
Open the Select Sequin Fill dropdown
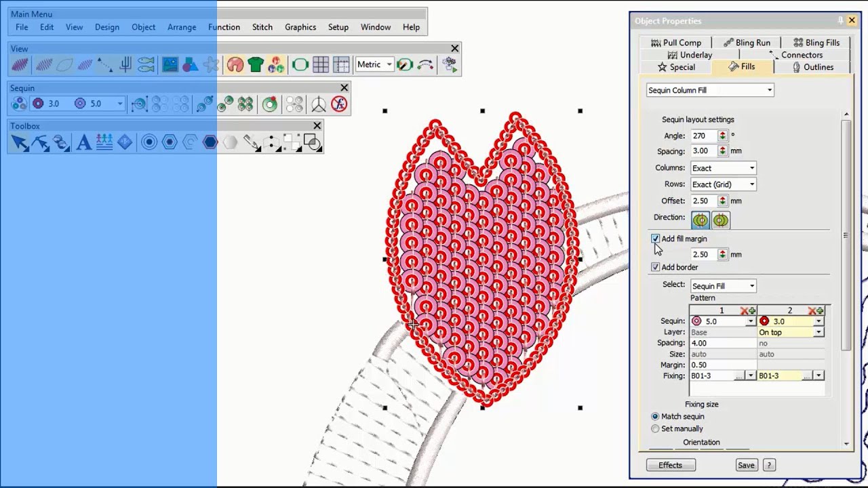click(x=723, y=286)
